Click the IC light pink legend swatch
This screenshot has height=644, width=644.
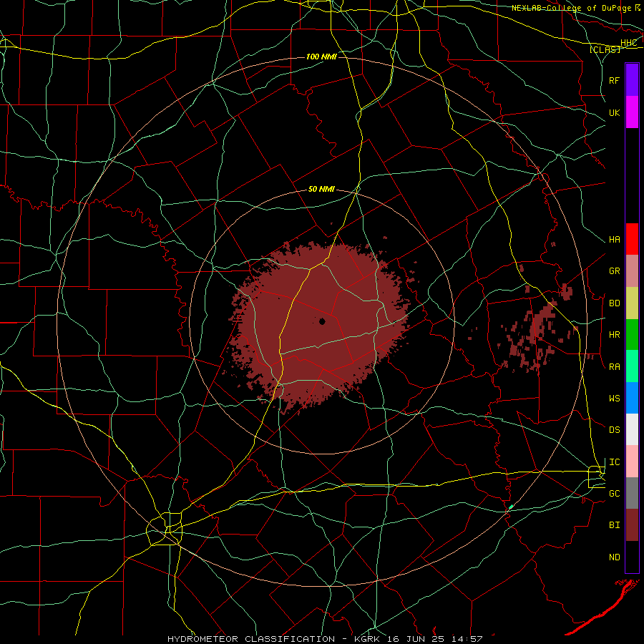(632, 462)
